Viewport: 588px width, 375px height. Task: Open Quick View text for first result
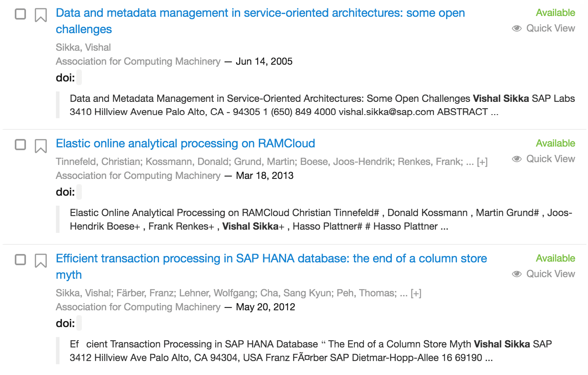click(550, 28)
